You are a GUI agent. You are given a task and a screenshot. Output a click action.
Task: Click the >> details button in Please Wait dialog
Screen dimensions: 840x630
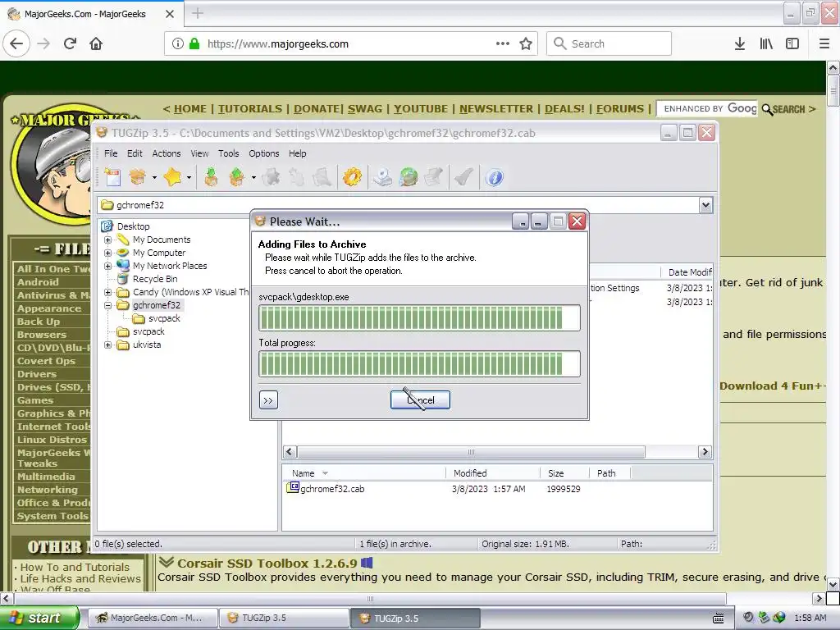point(268,400)
